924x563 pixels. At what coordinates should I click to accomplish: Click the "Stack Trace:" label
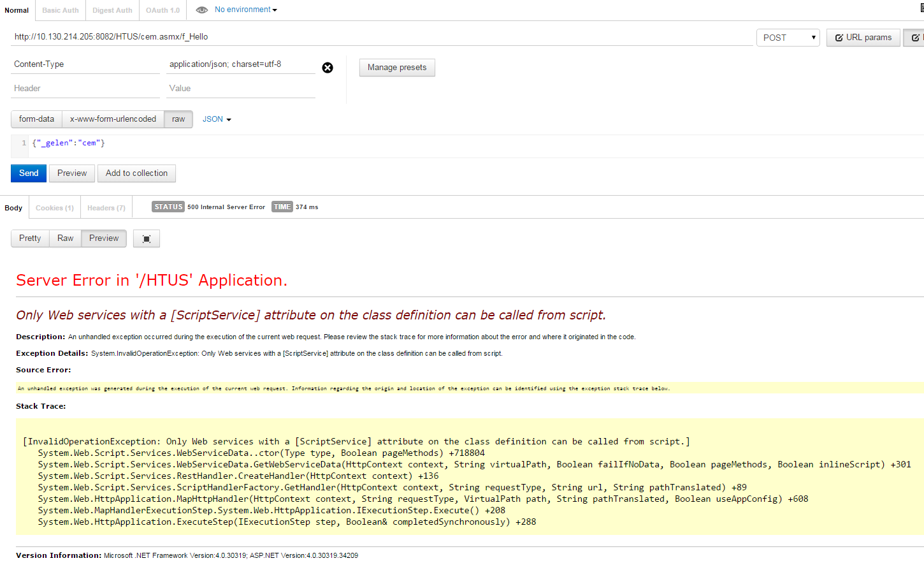41,406
